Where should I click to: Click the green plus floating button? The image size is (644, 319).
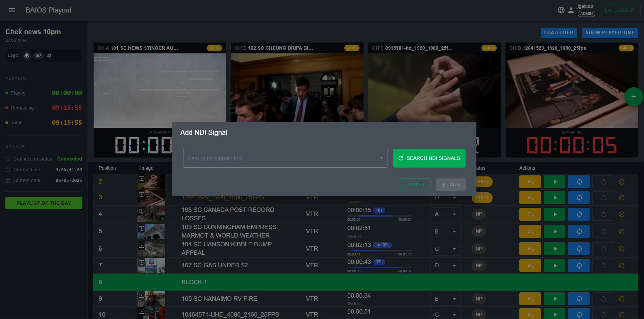click(634, 97)
